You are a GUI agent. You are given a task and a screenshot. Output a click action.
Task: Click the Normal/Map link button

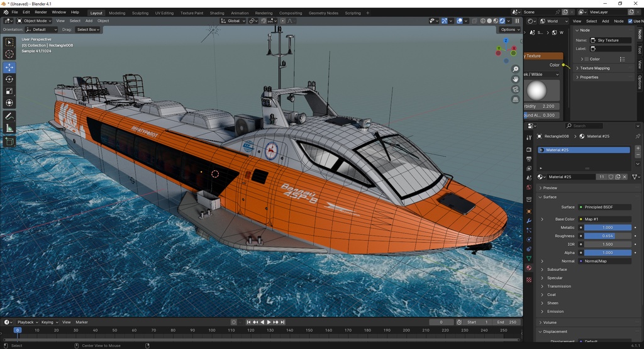click(x=604, y=261)
